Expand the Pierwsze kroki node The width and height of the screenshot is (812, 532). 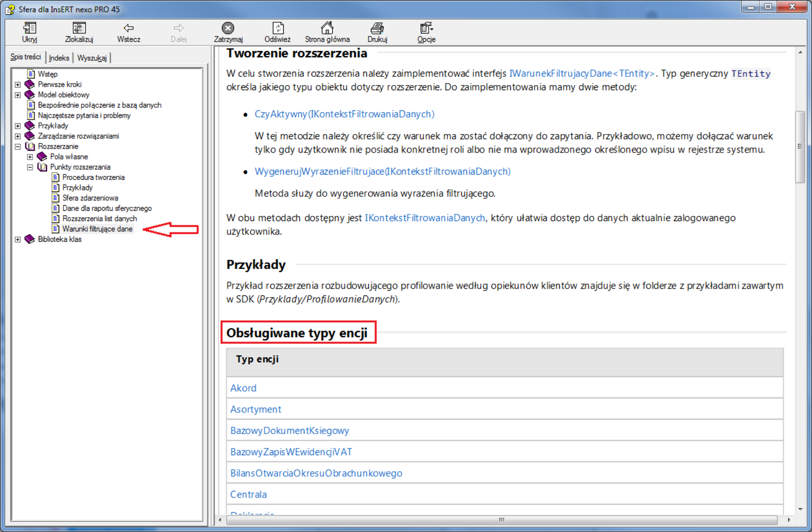[x=18, y=85]
